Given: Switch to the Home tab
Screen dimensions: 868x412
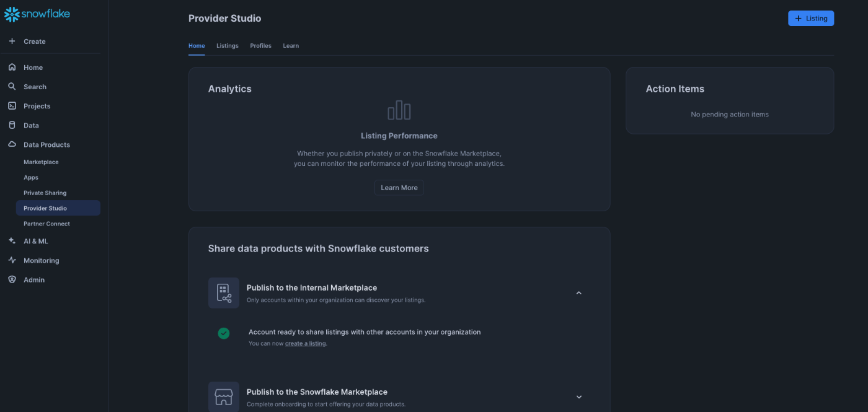Looking at the screenshot, I should (x=197, y=46).
